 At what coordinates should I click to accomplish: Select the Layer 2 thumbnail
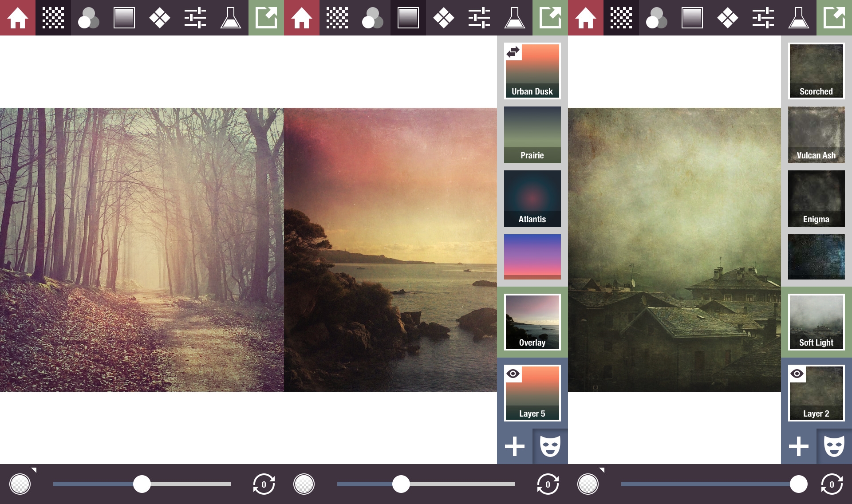[x=816, y=393]
